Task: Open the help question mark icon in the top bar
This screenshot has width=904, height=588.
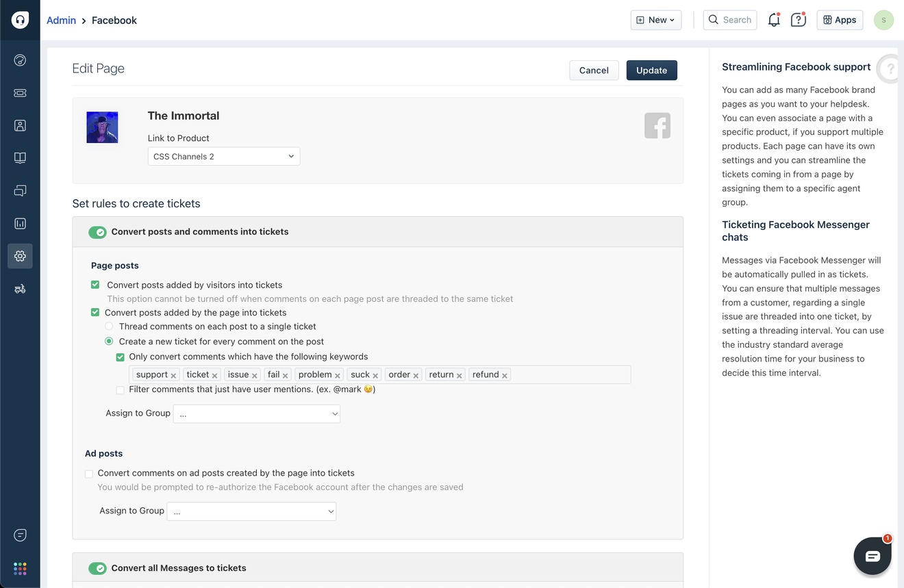Action: click(799, 20)
